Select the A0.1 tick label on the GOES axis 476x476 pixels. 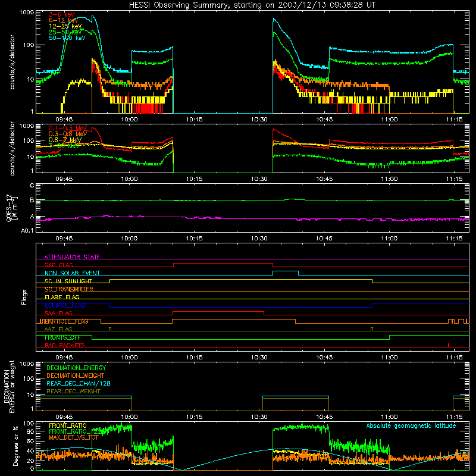(x=27, y=230)
